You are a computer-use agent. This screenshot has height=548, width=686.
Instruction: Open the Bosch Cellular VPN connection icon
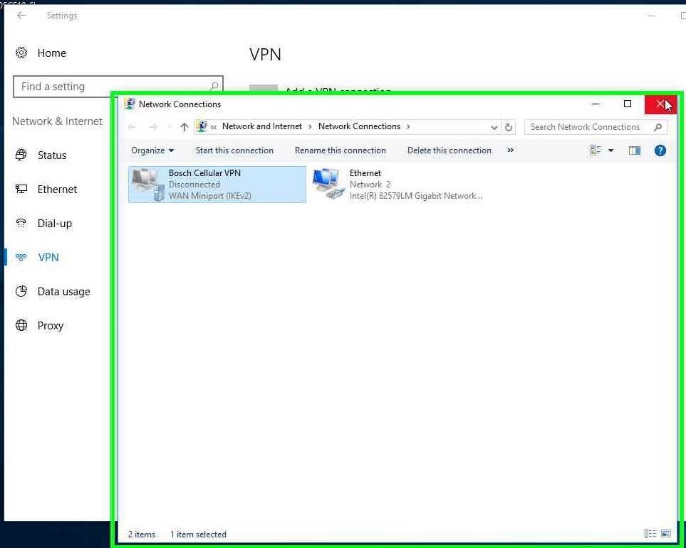click(x=148, y=184)
